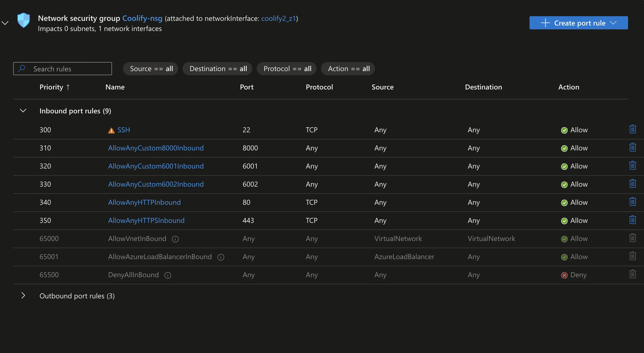Expand the Outbound port rules section
644x353 pixels.
23,296
